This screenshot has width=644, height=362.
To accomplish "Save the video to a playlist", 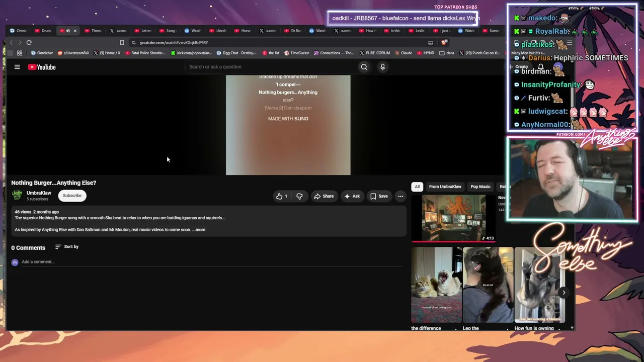I will pyautogui.click(x=379, y=196).
